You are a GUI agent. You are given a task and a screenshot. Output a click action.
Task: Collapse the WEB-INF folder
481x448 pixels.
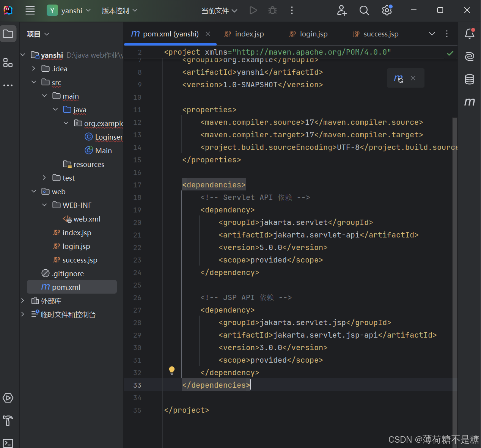44,205
